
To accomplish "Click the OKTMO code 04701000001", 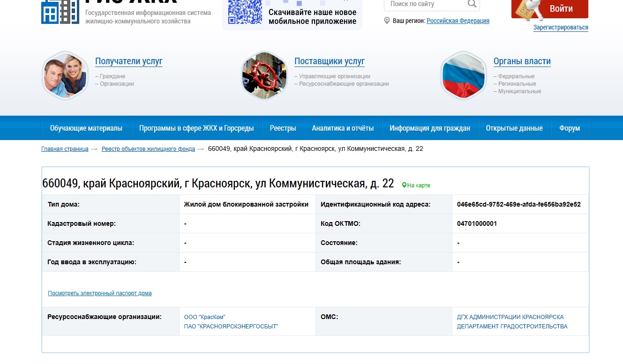I will 477,223.
